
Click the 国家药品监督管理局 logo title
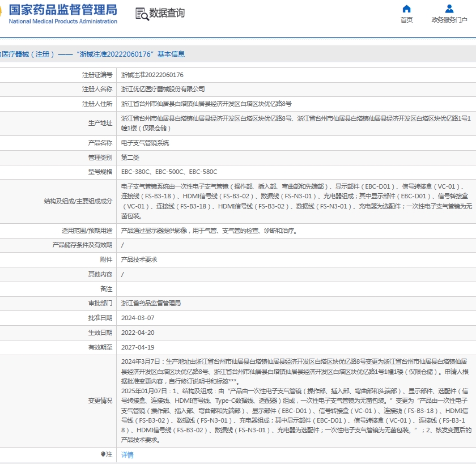coord(63,10)
